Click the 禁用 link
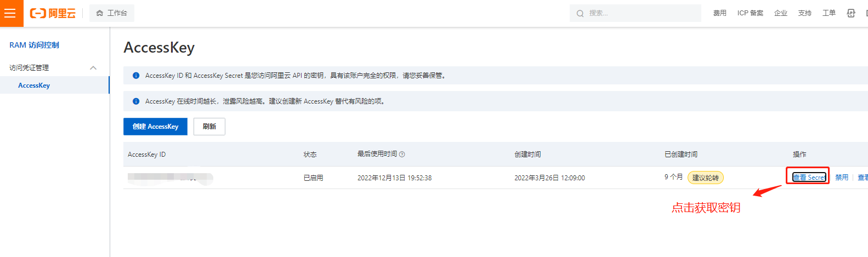The image size is (868, 257). pos(841,178)
